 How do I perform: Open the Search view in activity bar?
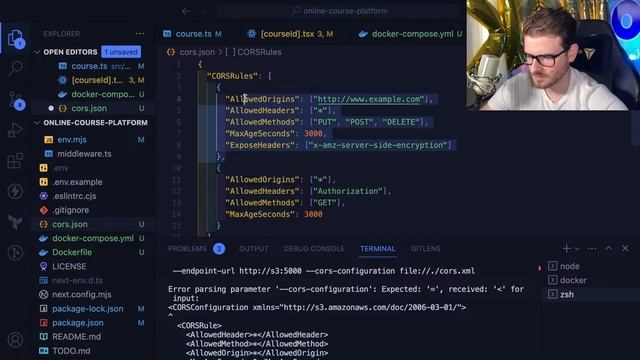pyautogui.click(x=16, y=68)
